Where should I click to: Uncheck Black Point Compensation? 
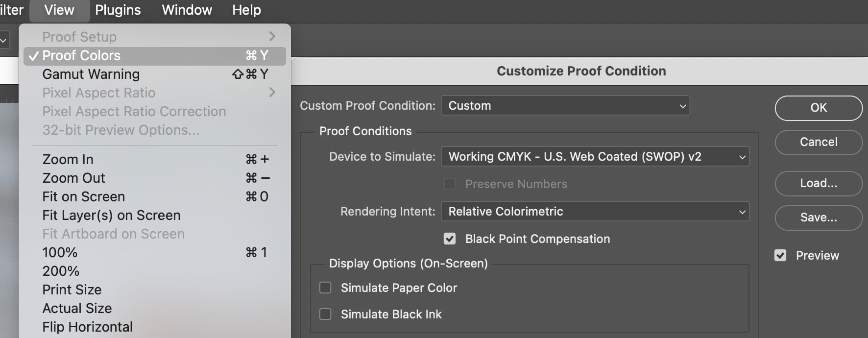pyautogui.click(x=450, y=239)
